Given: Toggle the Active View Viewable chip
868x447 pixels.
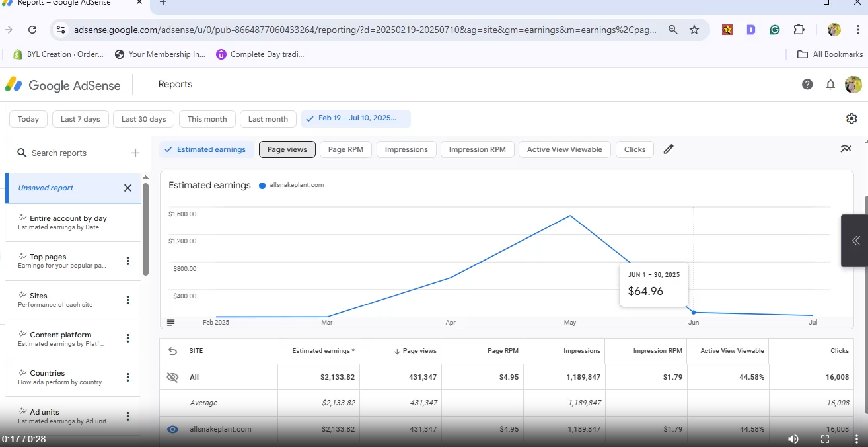Looking at the screenshot, I should coord(565,149).
